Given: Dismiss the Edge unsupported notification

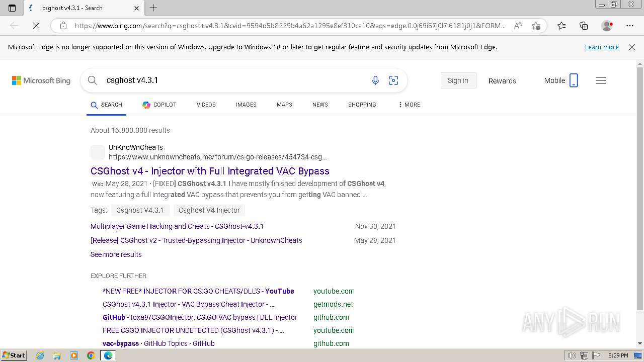Looking at the screenshot, I should pyautogui.click(x=632, y=47).
